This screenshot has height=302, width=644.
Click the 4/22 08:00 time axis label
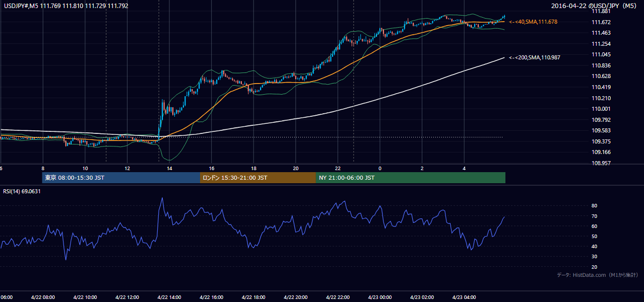pyautogui.click(x=43, y=297)
